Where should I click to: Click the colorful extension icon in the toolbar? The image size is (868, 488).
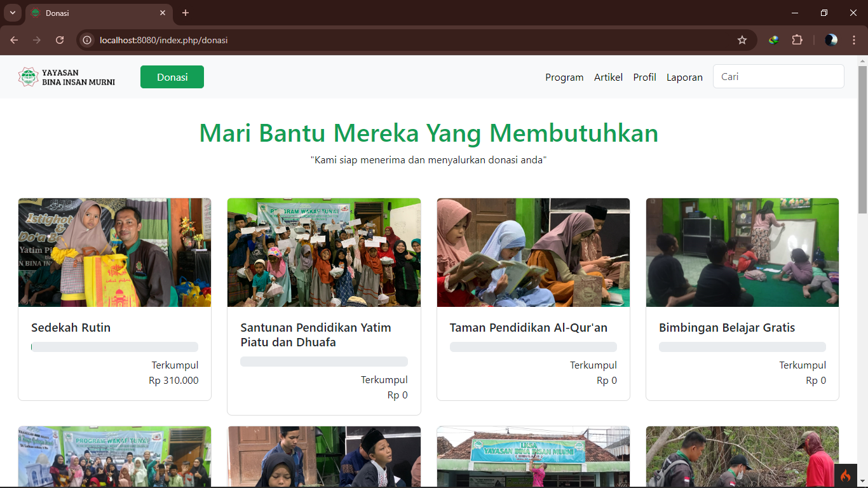pos(773,40)
